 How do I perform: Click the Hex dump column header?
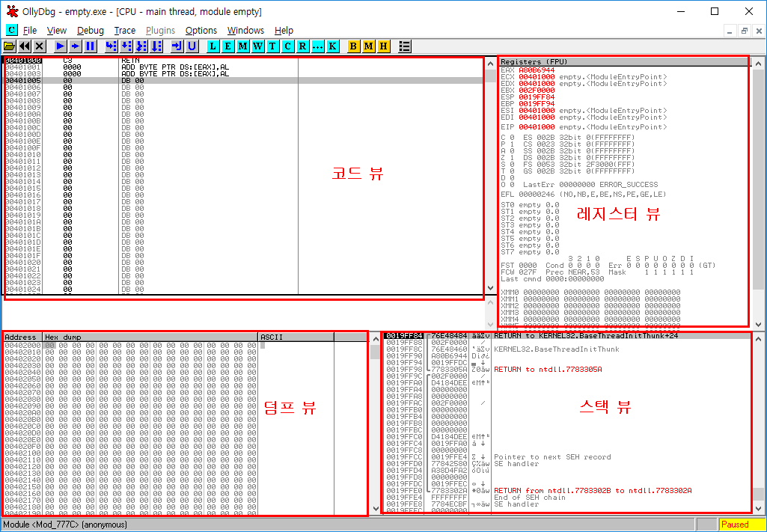tap(150, 337)
